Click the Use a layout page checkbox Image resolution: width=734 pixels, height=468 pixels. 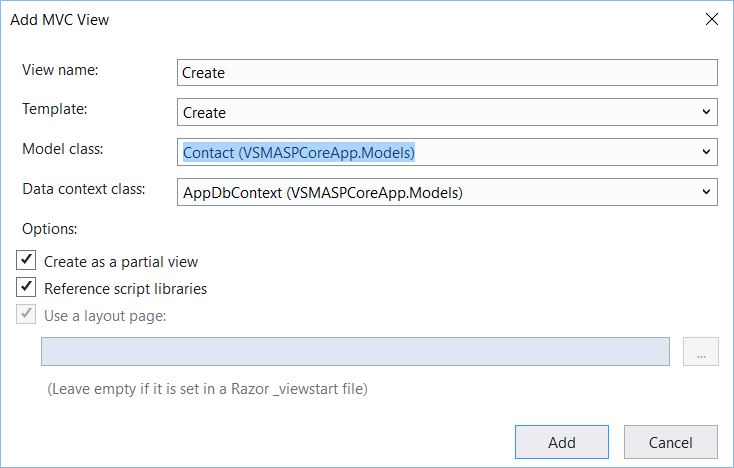tap(26, 315)
